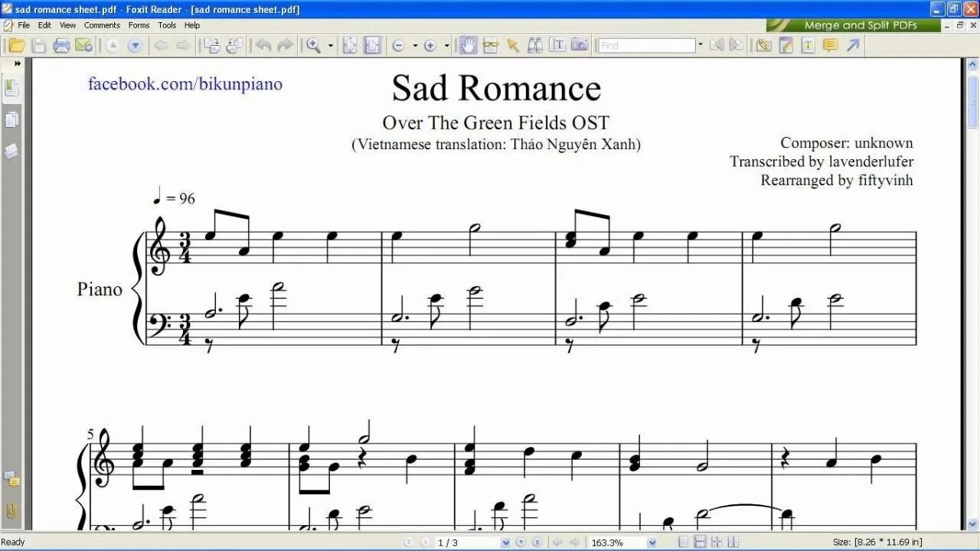Open the File menu
Viewport: 980px width, 551px height.
coord(24,25)
